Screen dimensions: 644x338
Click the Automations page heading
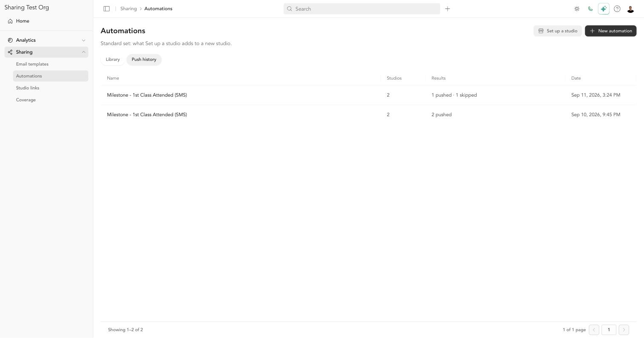123,31
